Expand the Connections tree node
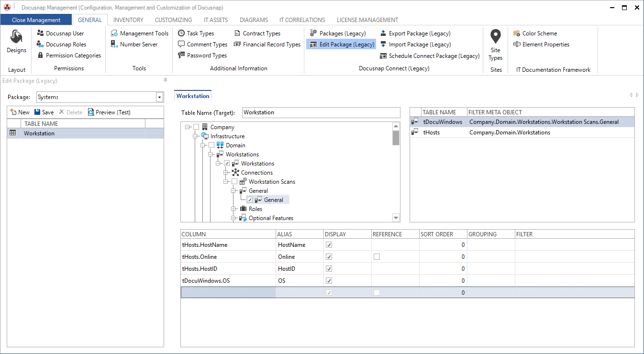This screenshot has height=354, width=644. tap(226, 173)
